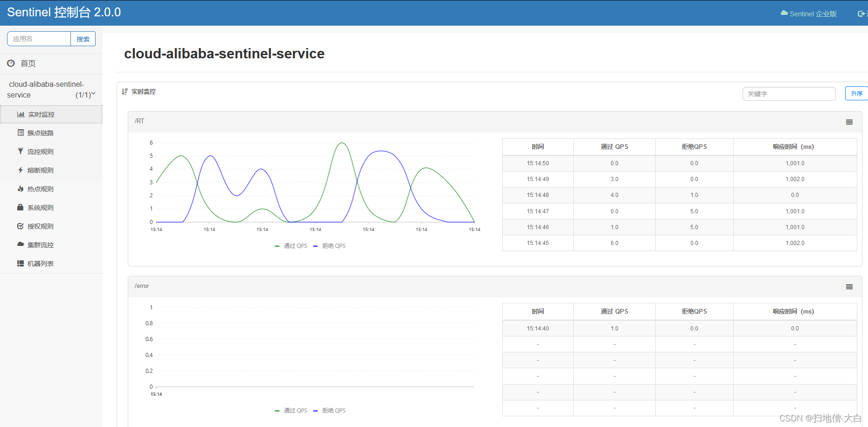Click the 搜索 search button
The width and height of the screenshot is (868, 427).
click(x=83, y=39)
